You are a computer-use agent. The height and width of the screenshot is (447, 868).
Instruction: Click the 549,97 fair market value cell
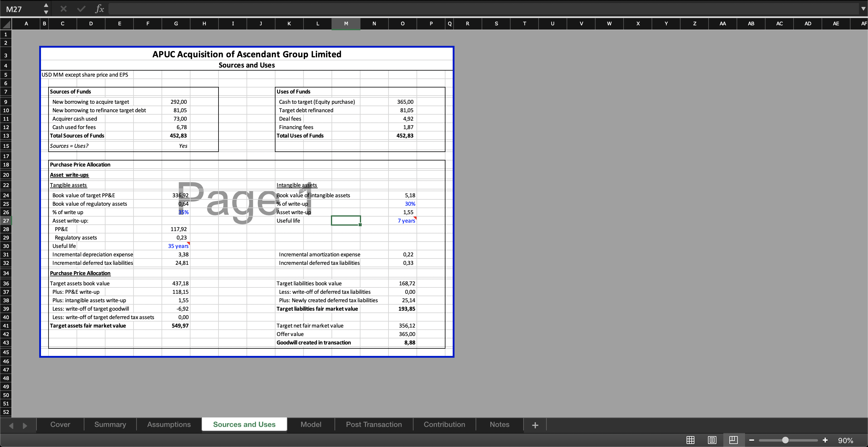[176, 326]
